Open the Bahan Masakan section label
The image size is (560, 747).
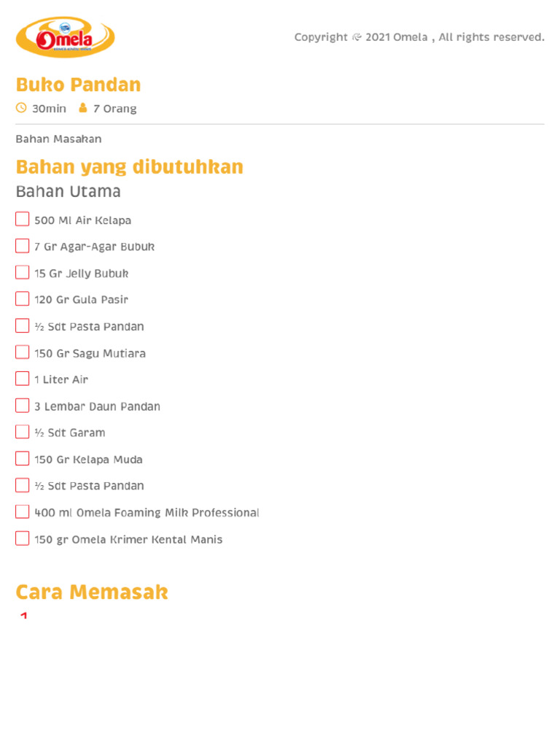click(x=58, y=139)
